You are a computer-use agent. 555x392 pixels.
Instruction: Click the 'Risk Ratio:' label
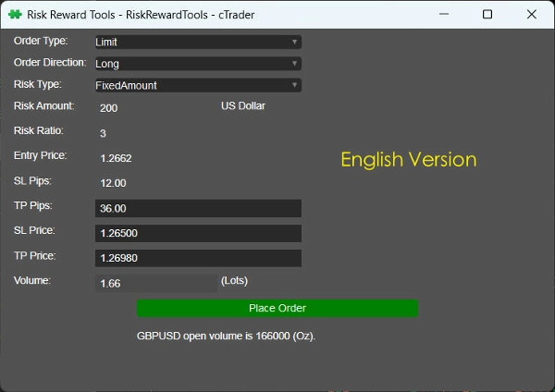pos(39,130)
